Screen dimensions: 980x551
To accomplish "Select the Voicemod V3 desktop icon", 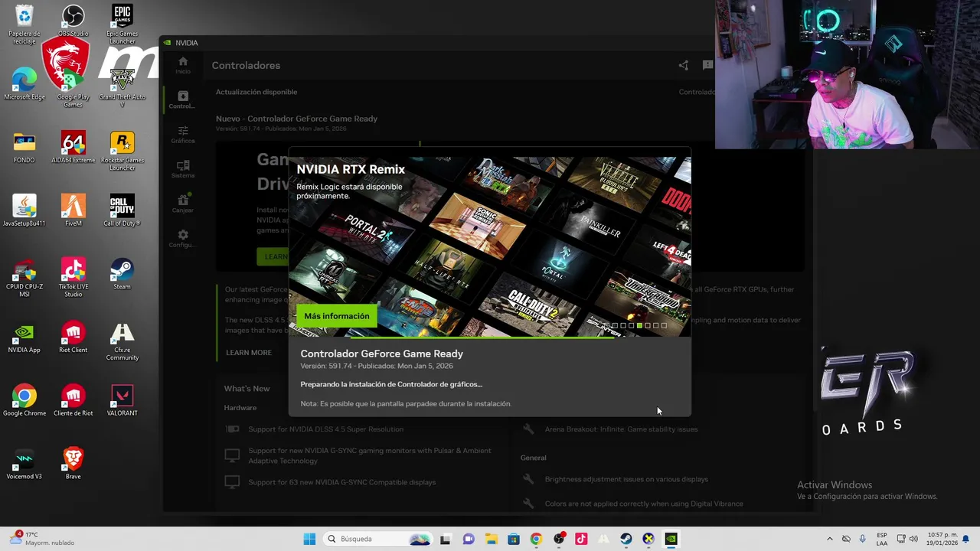I will click(24, 465).
